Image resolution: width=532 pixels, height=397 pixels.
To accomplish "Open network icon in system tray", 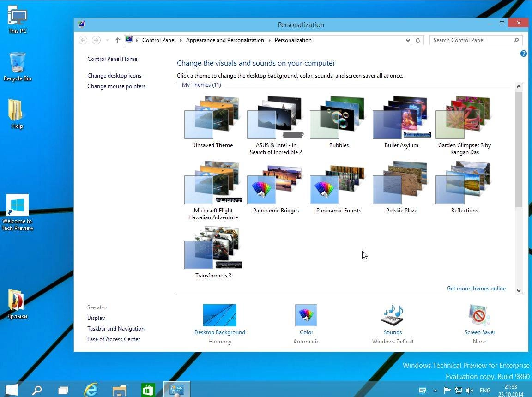I will coord(459,390).
